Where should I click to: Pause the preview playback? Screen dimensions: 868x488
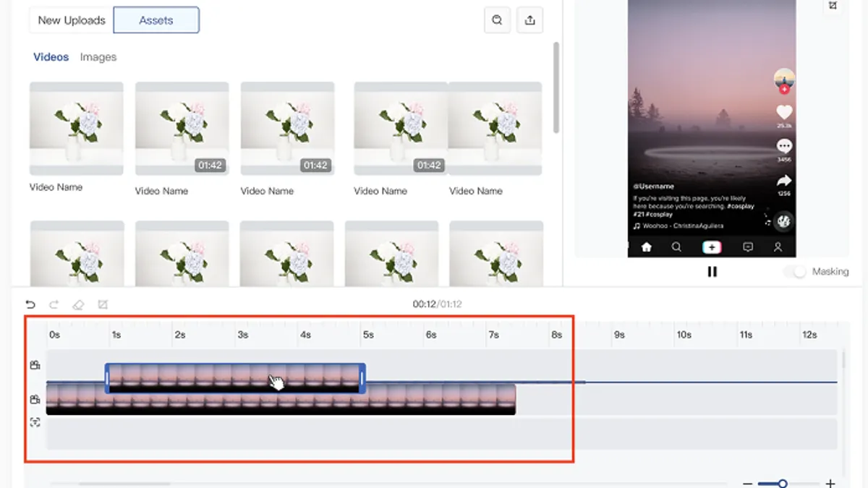(x=712, y=272)
